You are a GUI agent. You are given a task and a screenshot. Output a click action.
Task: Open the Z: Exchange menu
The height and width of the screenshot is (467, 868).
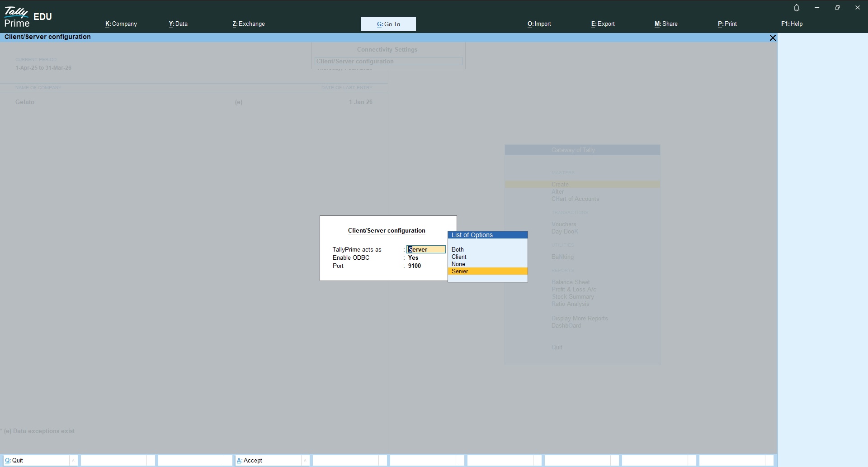pos(249,24)
